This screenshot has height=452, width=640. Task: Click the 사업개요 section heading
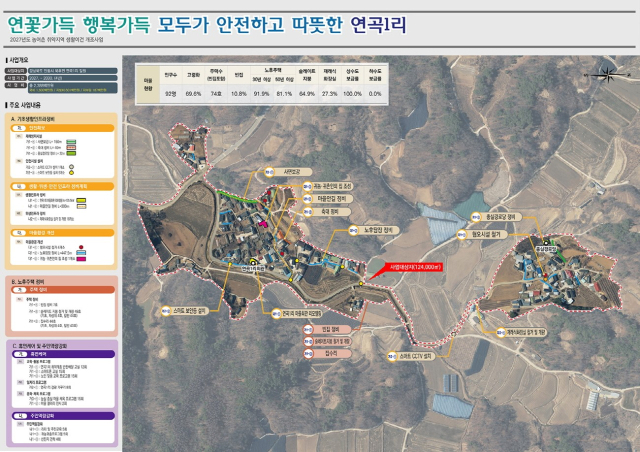(18, 60)
